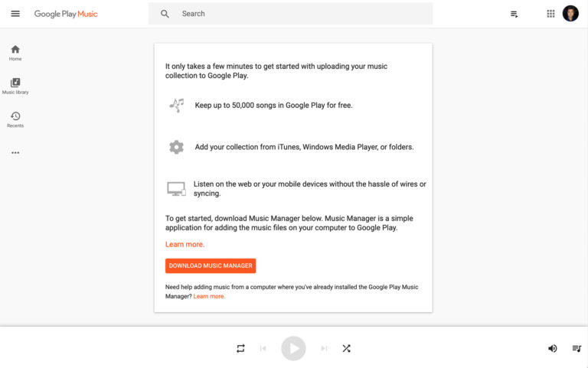Focus the Search input field
This screenshot has height=368, width=588.
click(x=290, y=14)
